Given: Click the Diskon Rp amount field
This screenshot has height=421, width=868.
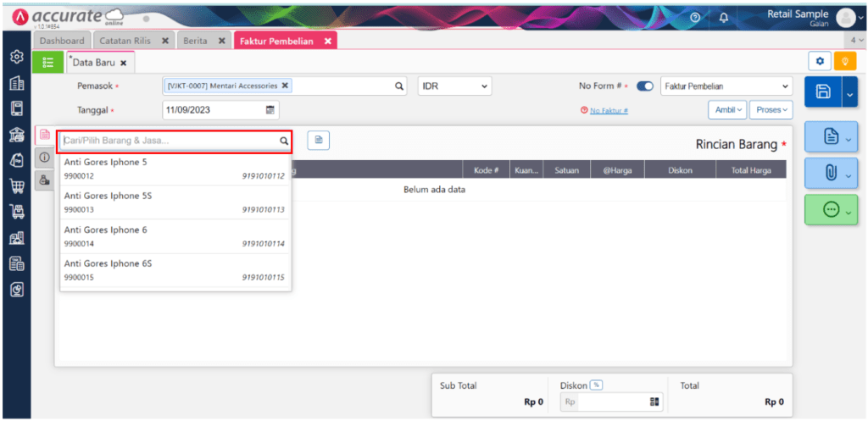Looking at the screenshot, I should (614, 402).
